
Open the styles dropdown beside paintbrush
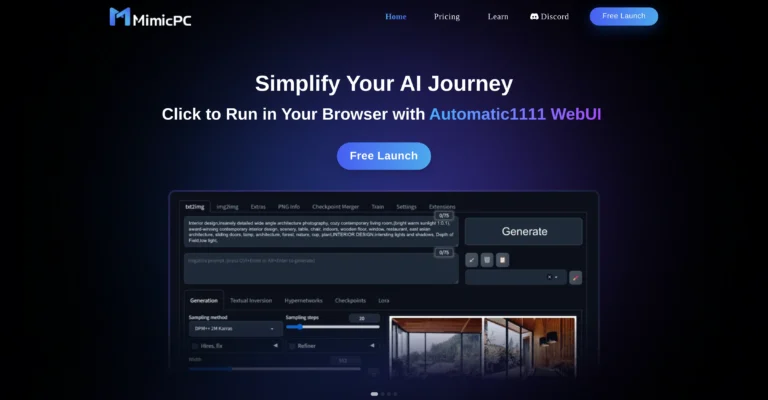(x=515, y=278)
